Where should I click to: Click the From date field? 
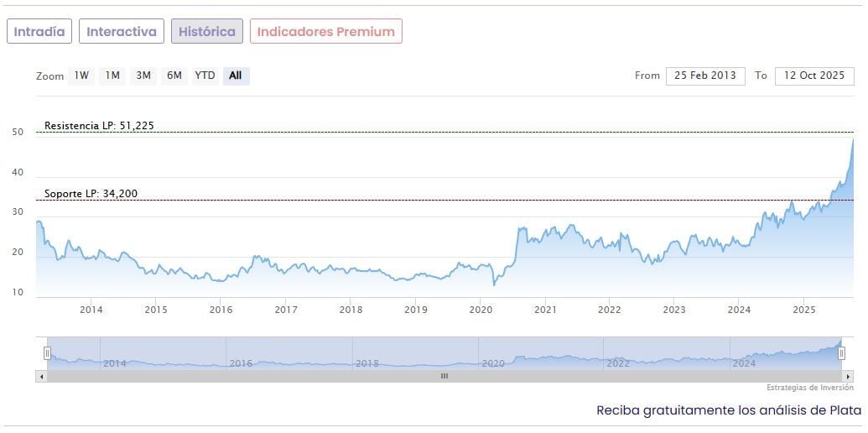[705, 76]
